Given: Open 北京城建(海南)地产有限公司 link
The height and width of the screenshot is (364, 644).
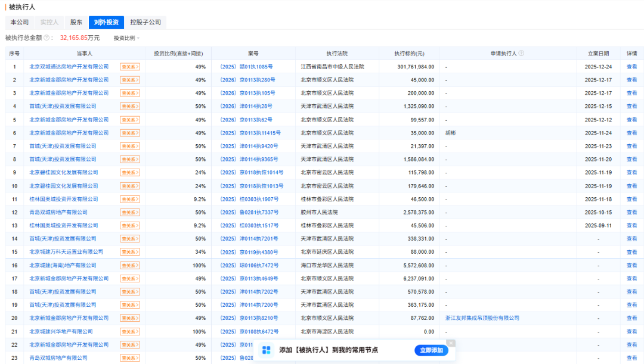Looking at the screenshot, I should coord(63,265).
